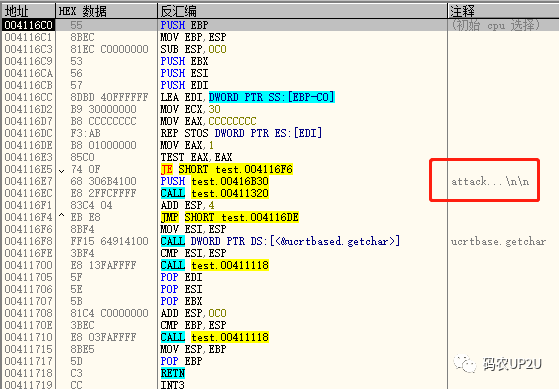Click hex bytes B8 01000000
Image resolution: width=559 pixels, height=389 pixels.
[103, 145]
